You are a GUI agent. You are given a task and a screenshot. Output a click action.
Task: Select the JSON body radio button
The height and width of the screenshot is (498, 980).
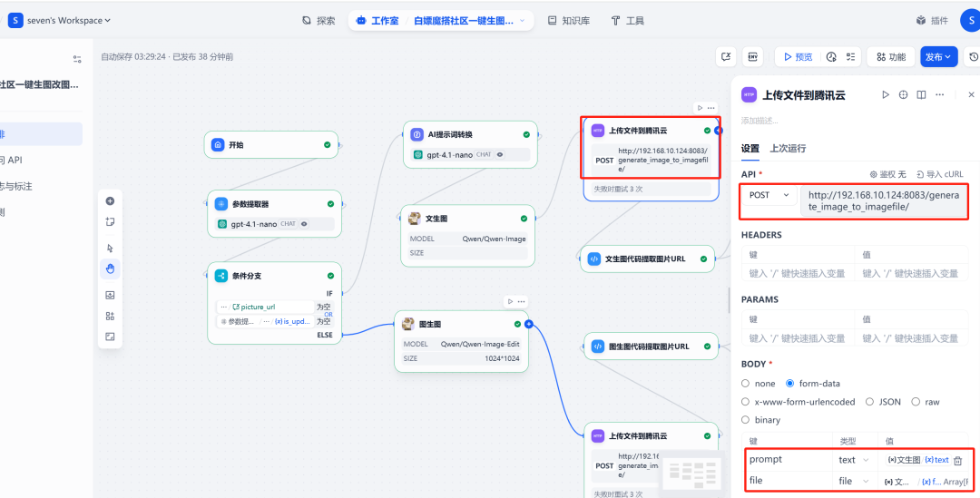tap(869, 402)
